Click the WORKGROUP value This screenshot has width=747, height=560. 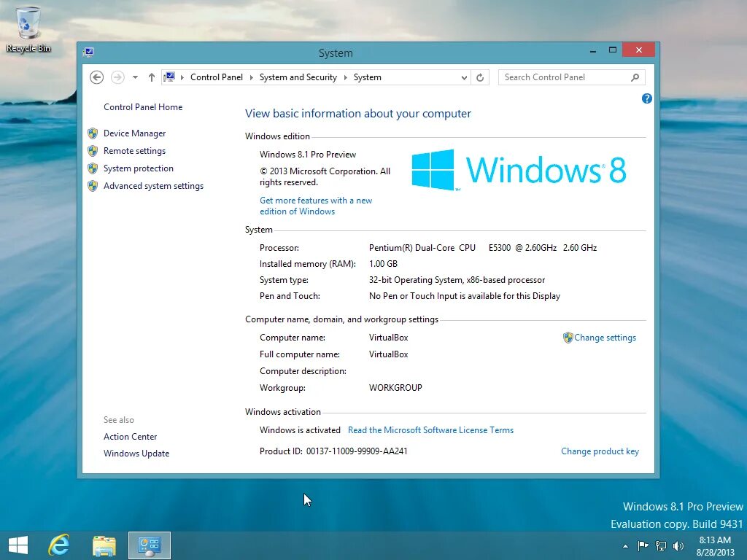(x=395, y=388)
